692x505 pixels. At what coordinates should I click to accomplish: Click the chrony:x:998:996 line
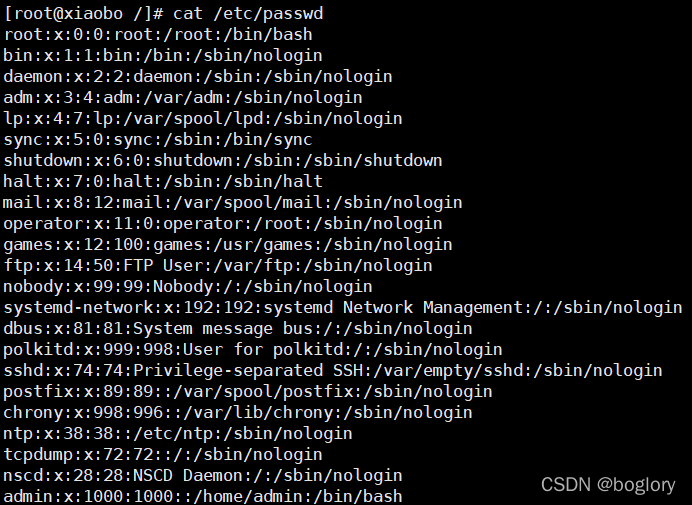point(238,412)
